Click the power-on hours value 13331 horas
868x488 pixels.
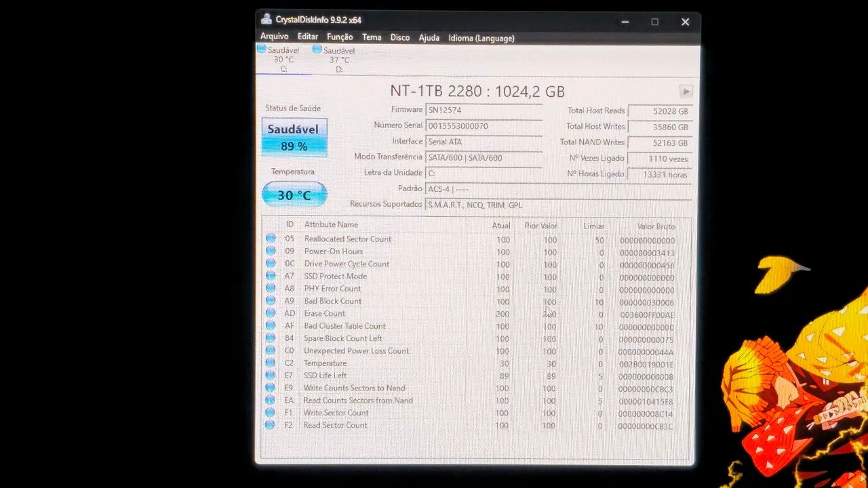coord(659,174)
